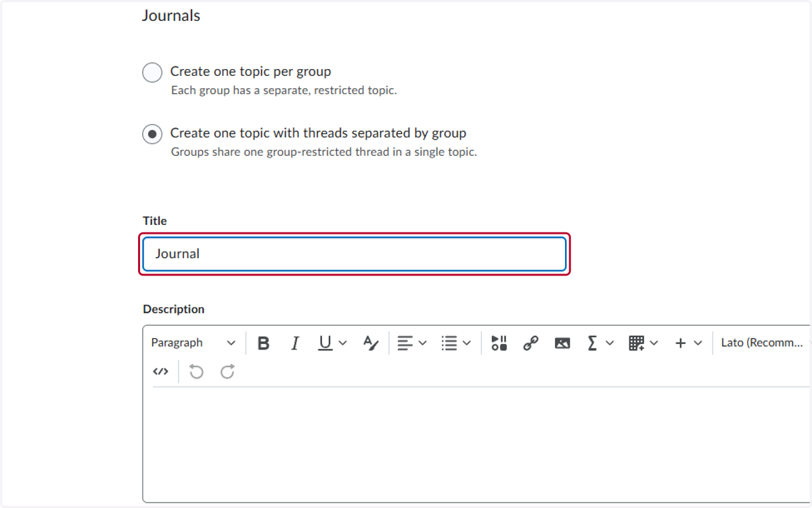Screen dimensions: 812x508
Task: Click the Insert Image icon
Action: (x=562, y=343)
